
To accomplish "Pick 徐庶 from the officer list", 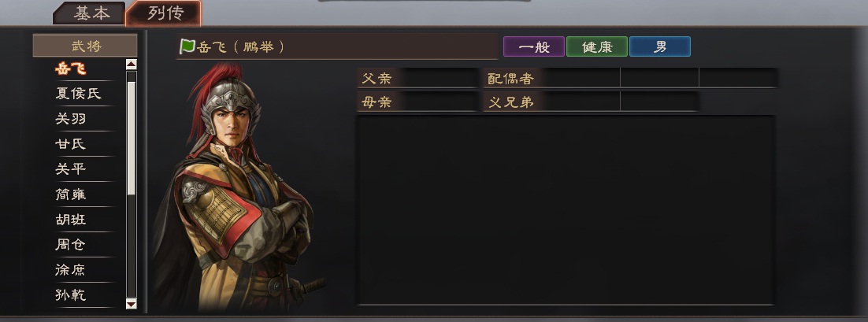I will [x=71, y=270].
